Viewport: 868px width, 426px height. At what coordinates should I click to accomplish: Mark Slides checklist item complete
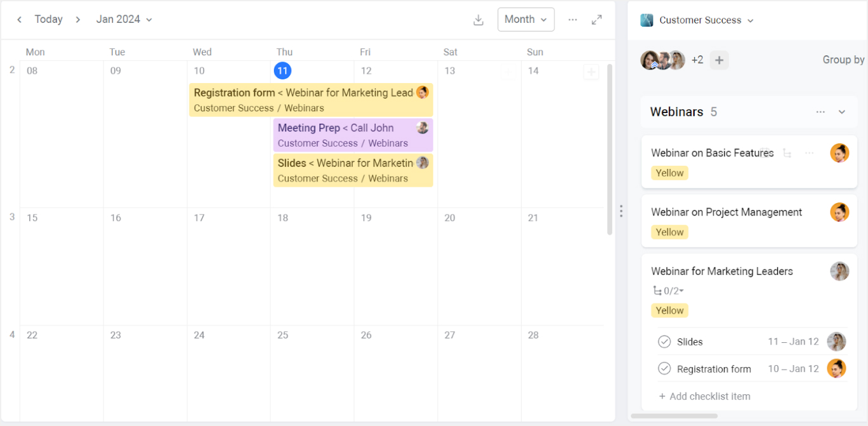click(664, 342)
